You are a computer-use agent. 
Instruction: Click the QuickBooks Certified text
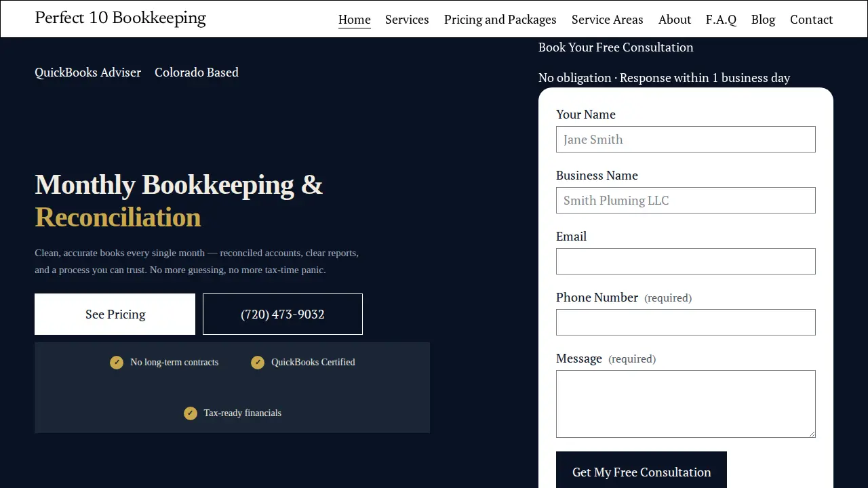point(313,363)
